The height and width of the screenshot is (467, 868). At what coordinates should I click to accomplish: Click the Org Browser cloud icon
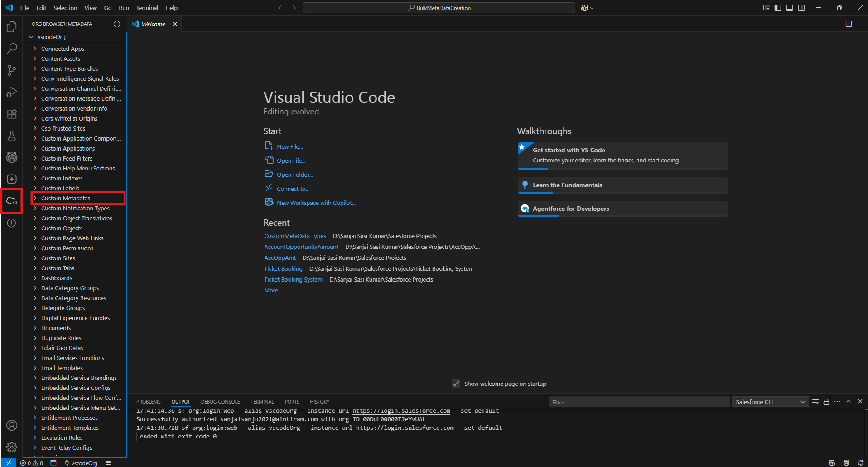(12, 201)
